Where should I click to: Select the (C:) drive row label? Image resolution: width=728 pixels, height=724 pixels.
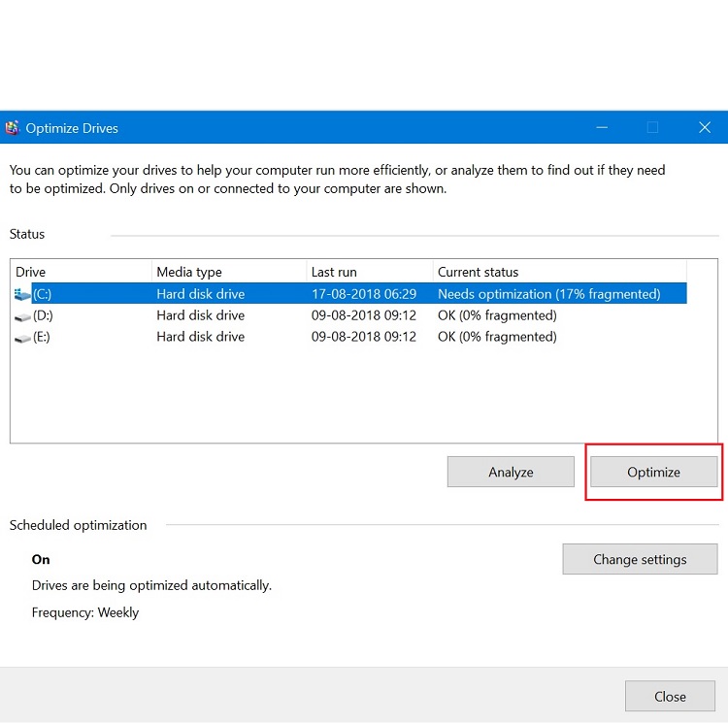[43, 294]
